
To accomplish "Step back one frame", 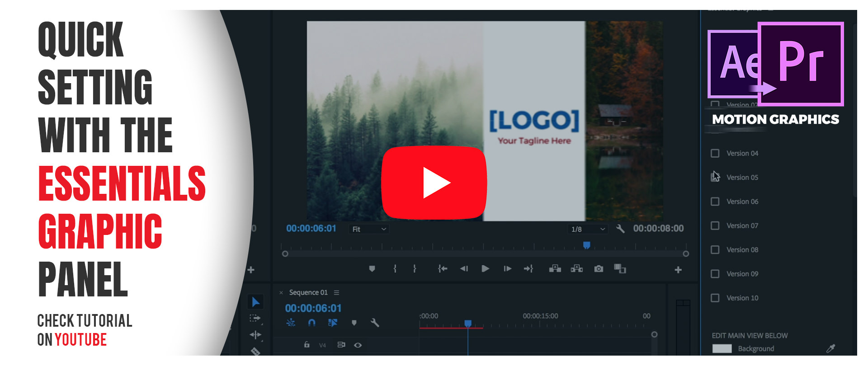I will 464,269.
